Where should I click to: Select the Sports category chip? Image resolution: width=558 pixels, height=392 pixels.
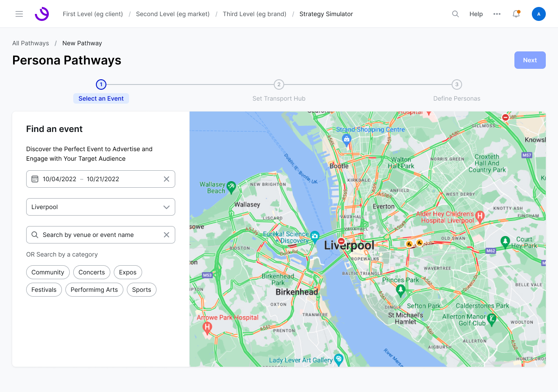point(142,290)
